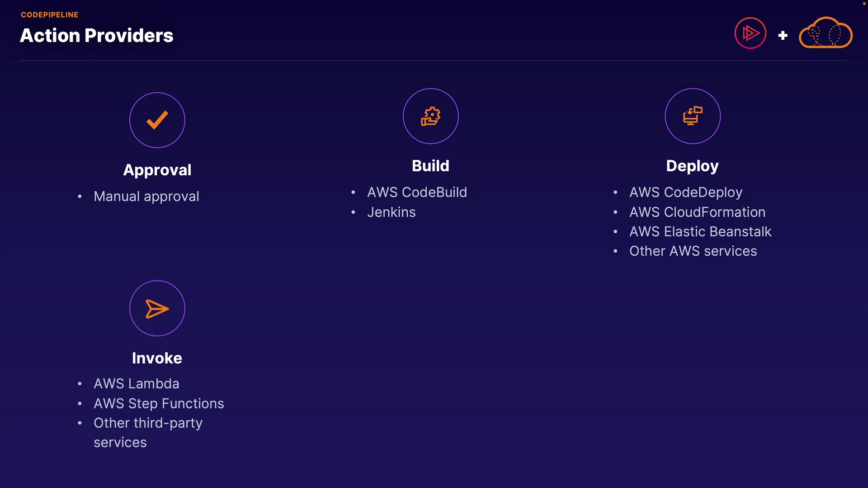Select the Approval heading
The height and width of the screenshot is (488, 868).
click(157, 170)
